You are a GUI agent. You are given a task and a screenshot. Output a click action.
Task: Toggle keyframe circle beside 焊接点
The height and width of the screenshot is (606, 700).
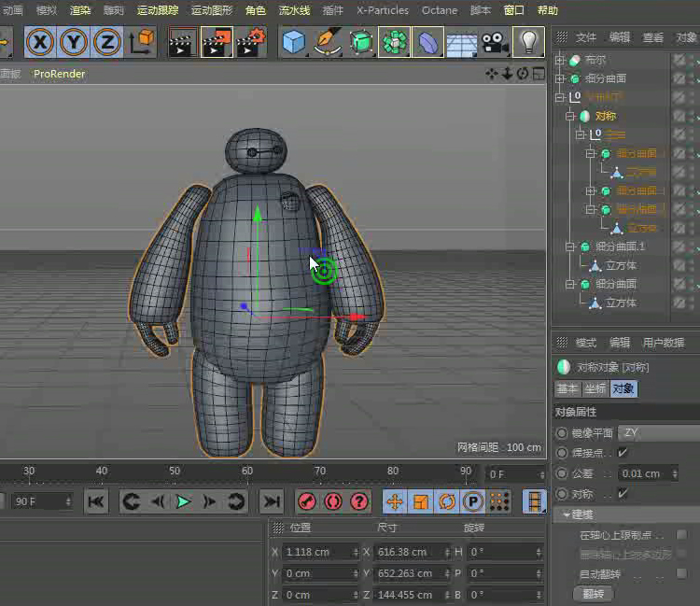[x=562, y=453]
